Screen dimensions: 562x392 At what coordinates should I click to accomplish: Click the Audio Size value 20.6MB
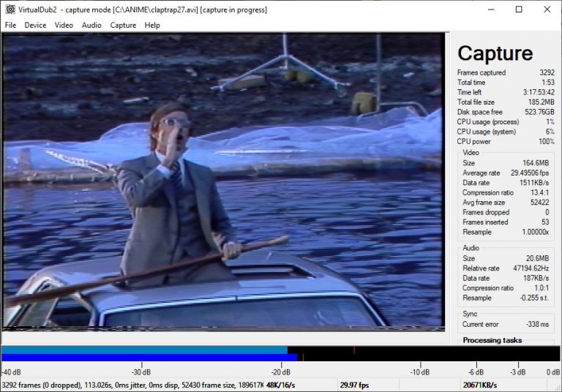pos(537,258)
